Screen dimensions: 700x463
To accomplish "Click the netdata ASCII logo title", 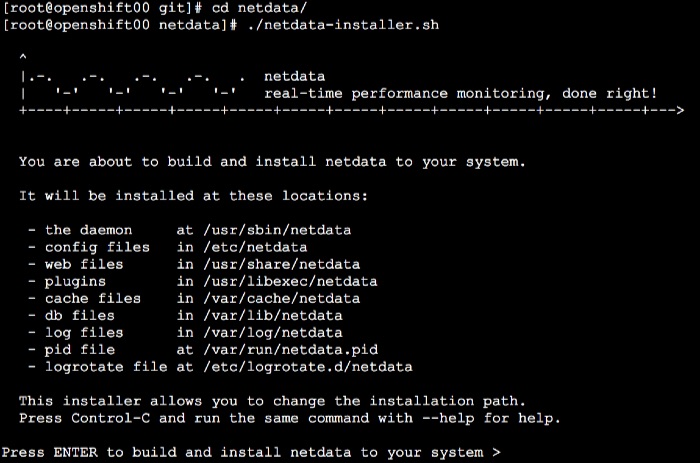I will (294, 76).
